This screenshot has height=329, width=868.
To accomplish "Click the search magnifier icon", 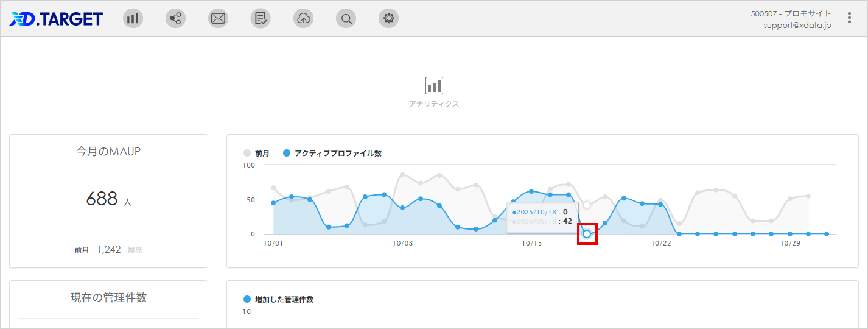I will point(346,18).
